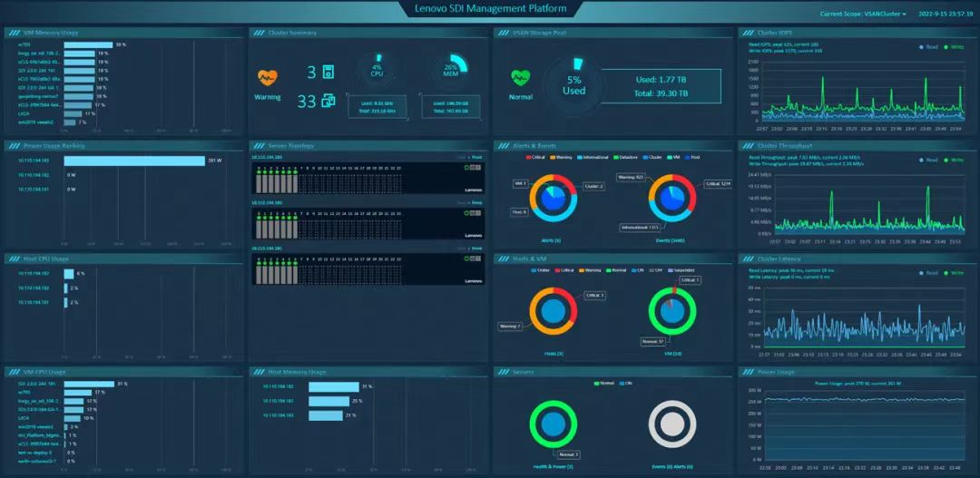Click the host server icon beside 3
The height and width of the screenshot is (478, 980).
coord(328,72)
